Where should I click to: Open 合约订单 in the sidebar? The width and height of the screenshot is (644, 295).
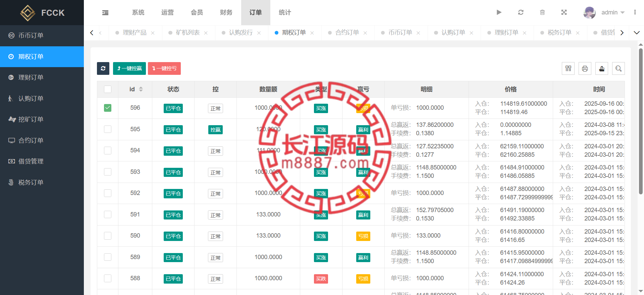point(42,141)
